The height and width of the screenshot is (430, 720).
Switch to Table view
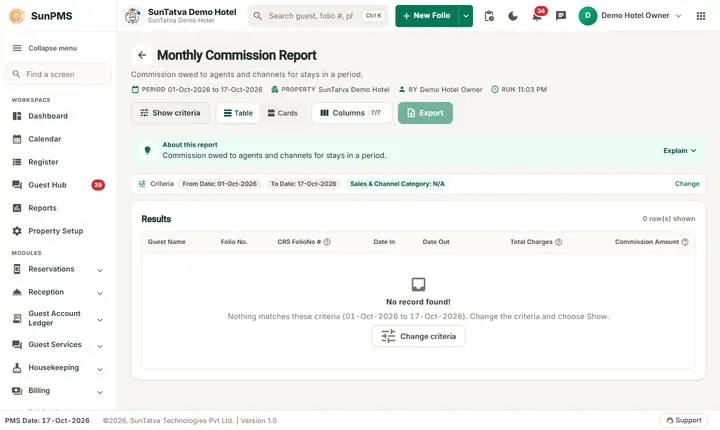point(238,113)
